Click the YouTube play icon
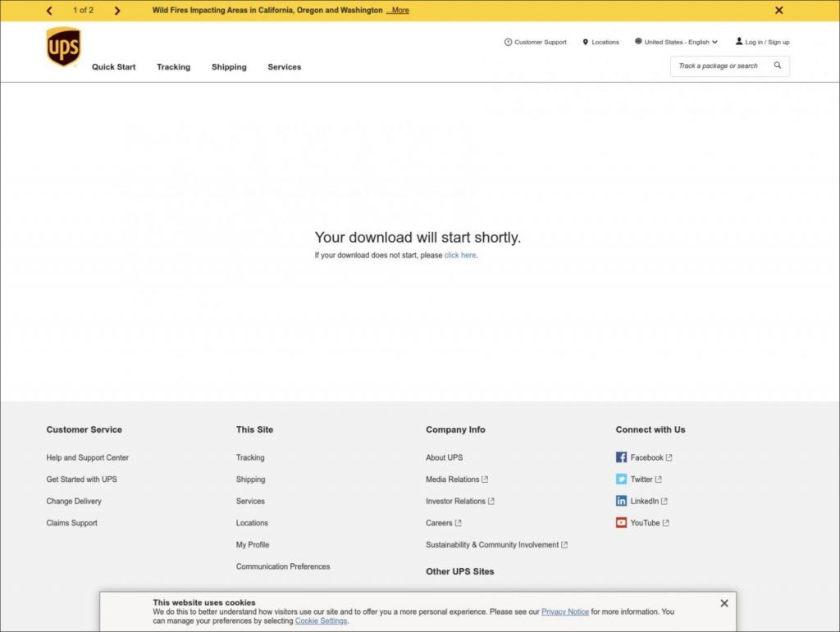The height and width of the screenshot is (632, 840). [621, 523]
